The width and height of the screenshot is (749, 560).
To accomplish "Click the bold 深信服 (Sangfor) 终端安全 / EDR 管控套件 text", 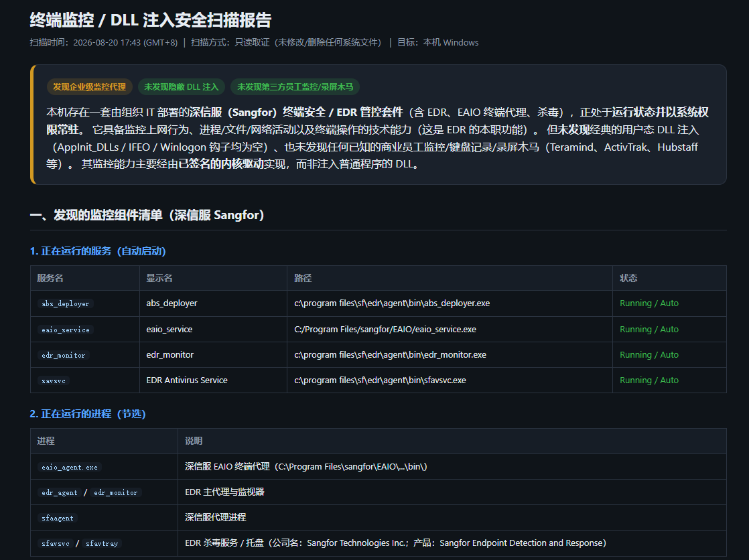I will click(296, 113).
